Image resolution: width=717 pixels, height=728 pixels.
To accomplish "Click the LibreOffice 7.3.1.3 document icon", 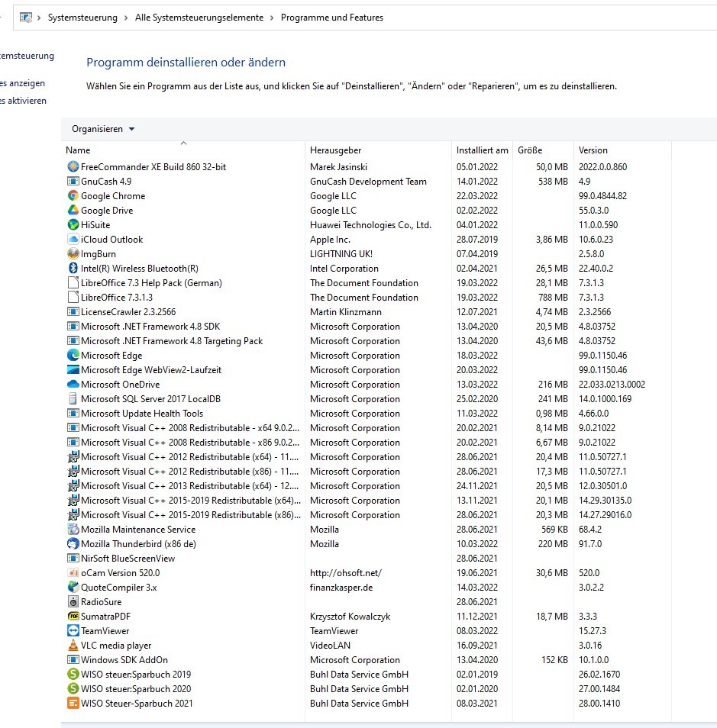I will (x=73, y=297).
